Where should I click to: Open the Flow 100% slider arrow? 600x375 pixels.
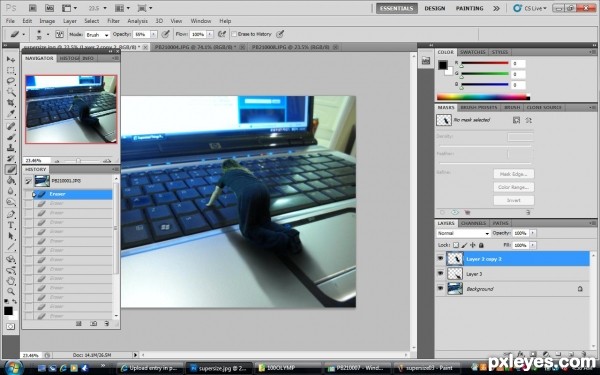tap(210, 34)
